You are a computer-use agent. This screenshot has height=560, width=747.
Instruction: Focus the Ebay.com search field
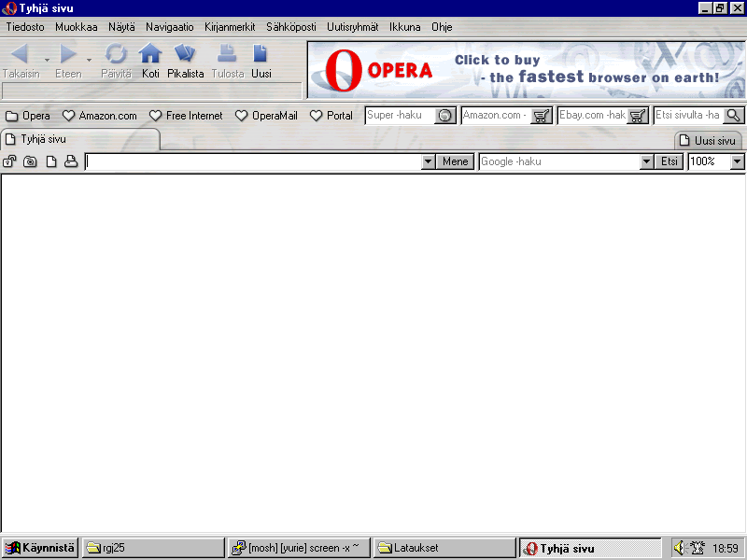pyautogui.click(x=593, y=115)
